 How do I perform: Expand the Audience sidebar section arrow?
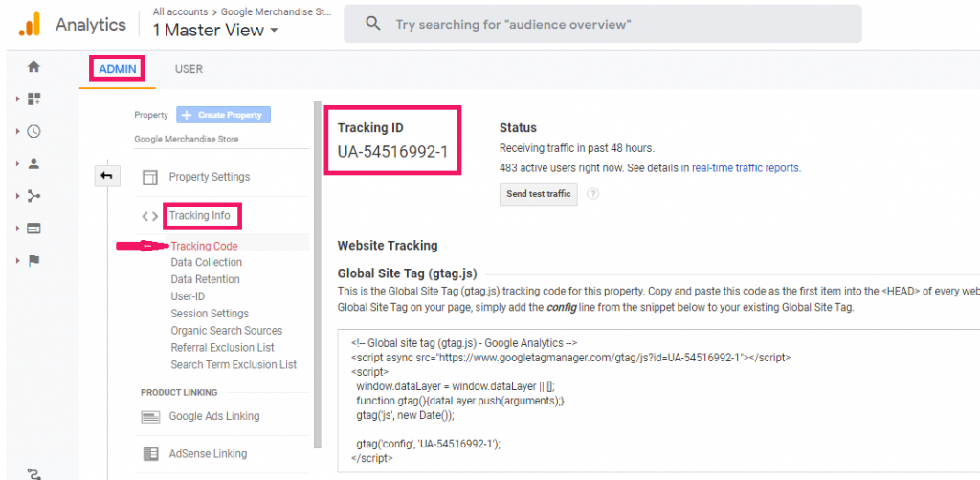18,164
